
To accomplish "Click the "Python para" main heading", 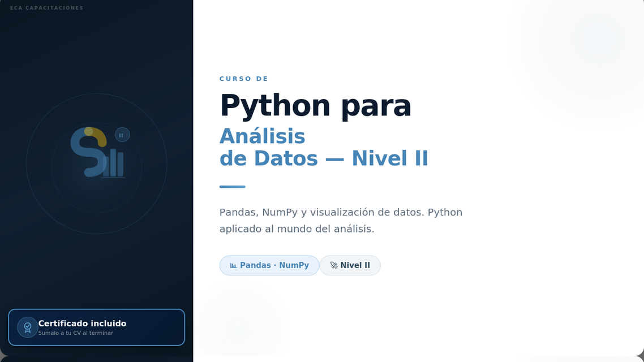I will 315,105.
